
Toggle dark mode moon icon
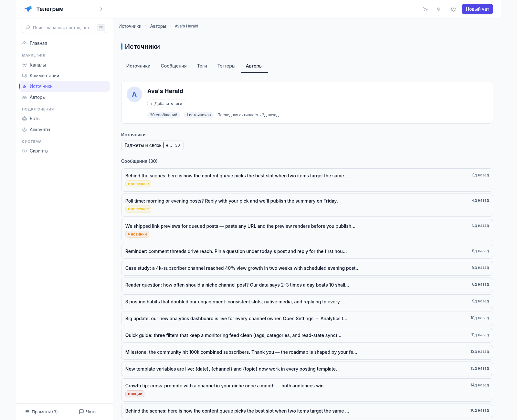[425, 9]
